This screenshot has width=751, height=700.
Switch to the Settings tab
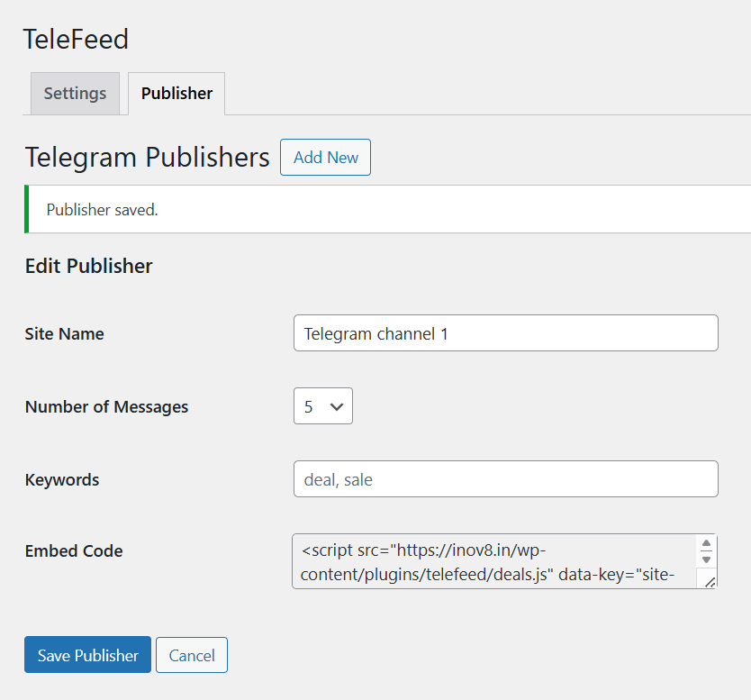tap(76, 94)
